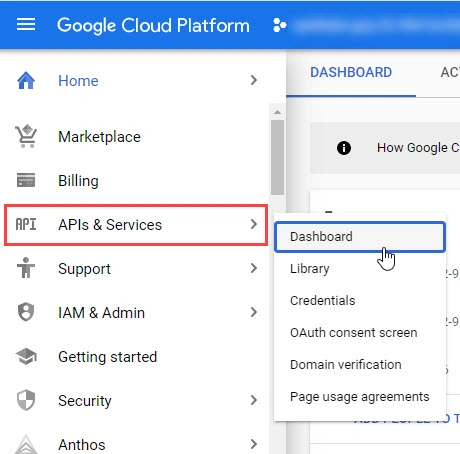Screen dimensions: 460x454
Task: Click the Marketplace cart icon
Action: coord(26,136)
